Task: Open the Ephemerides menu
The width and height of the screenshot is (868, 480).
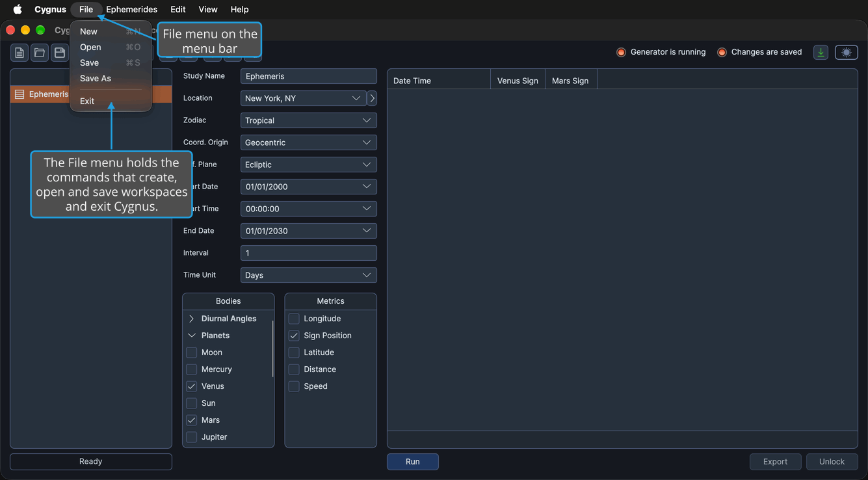Action: [x=132, y=9]
